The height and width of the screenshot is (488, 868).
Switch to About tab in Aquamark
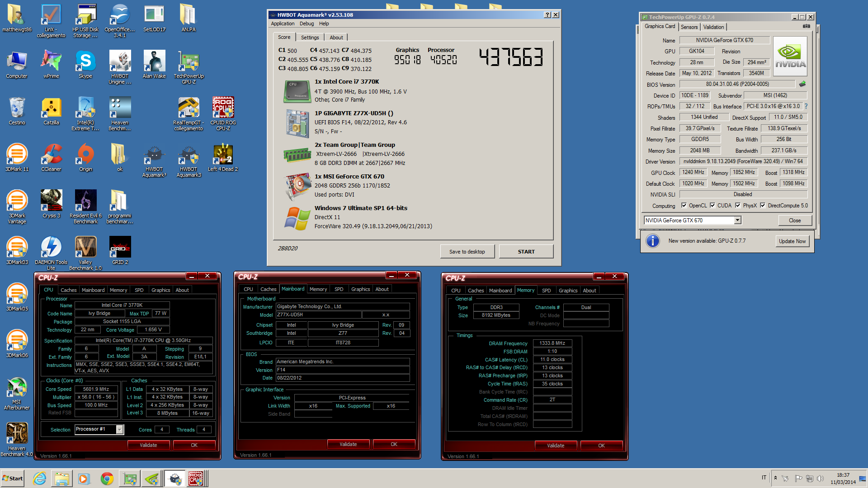336,38
